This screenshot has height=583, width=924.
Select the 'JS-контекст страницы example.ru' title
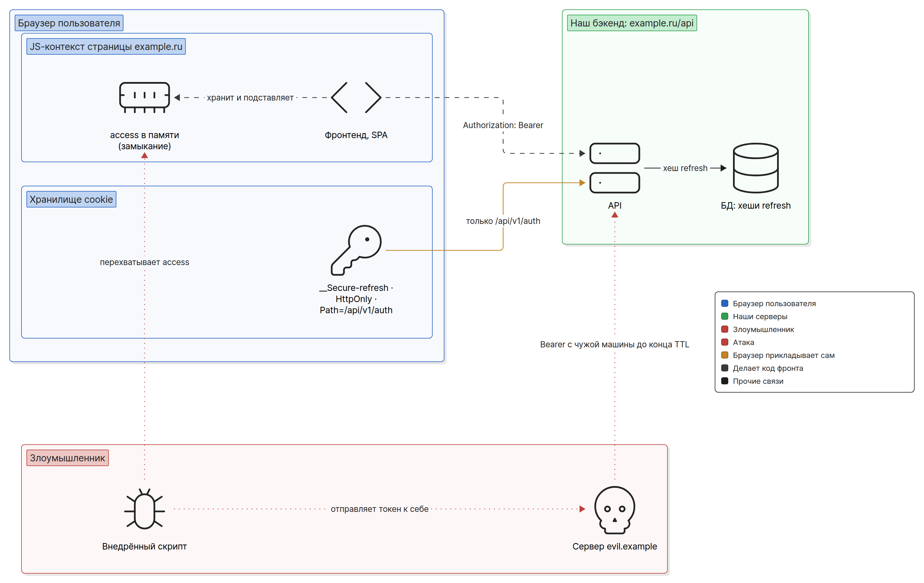pyautogui.click(x=106, y=46)
